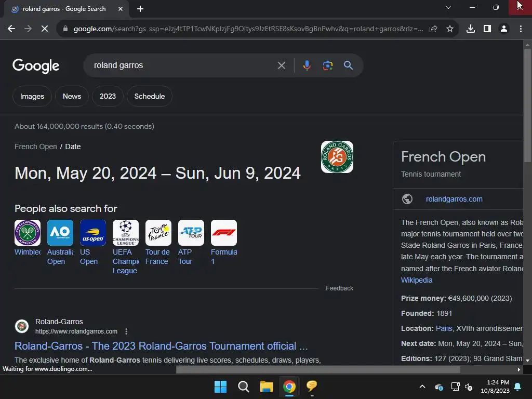Image resolution: width=532 pixels, height=399 pixels.
Task: Search by image with the Lens icon
Action: point(327,65)
